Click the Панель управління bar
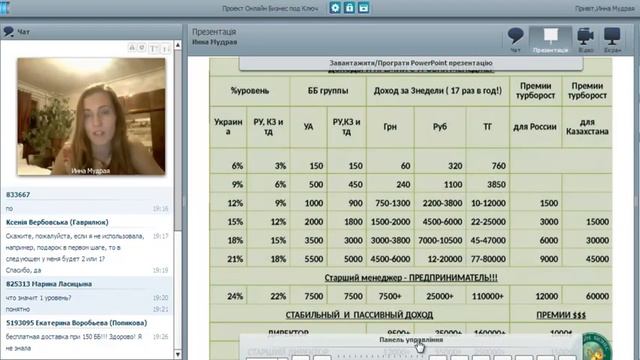The width and height of the screenshot is (640, 360). [x=411, y=340]
